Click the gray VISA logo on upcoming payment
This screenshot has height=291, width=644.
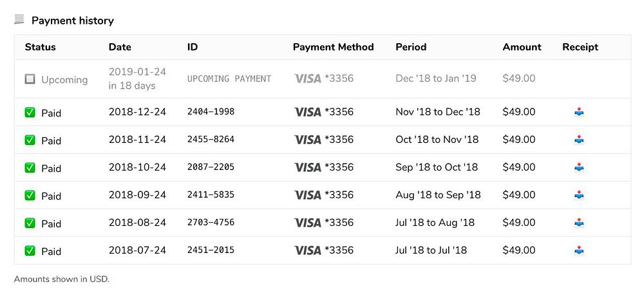click(308, 79)
